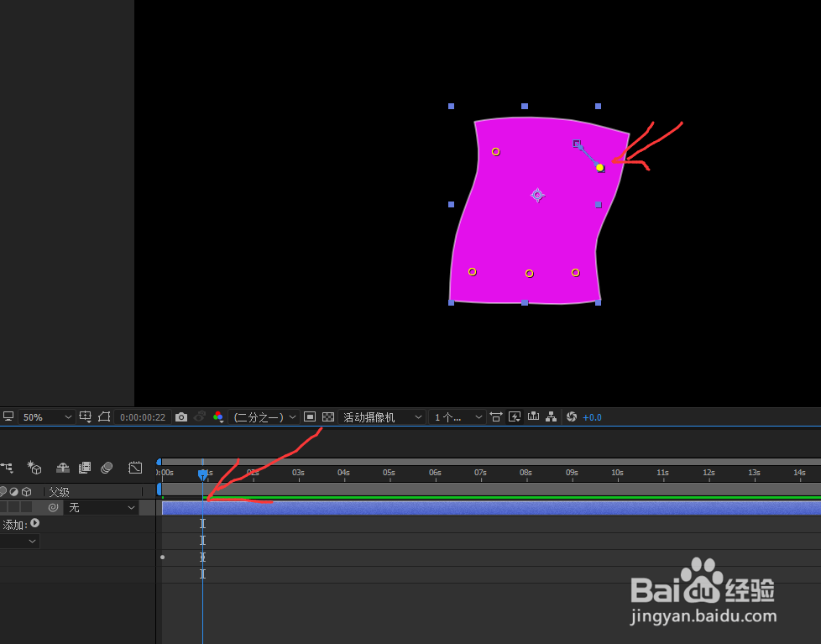
Task: Click the adjustment layer half-circle column icon
Action: pyautogui.click(x=14, y=492)
